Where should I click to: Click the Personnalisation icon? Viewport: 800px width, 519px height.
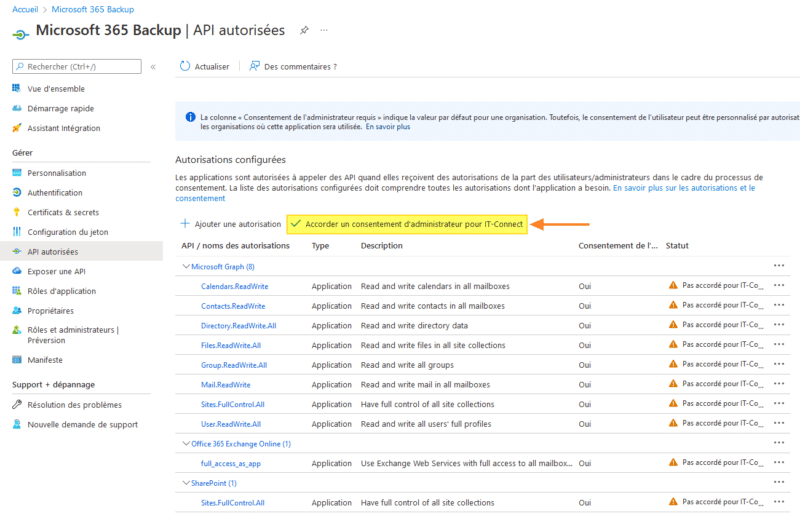pos(17,172)
